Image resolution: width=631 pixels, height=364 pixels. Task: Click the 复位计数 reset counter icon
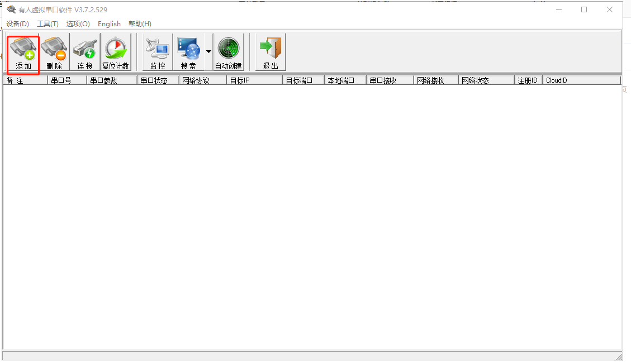[x=116, y=52]
